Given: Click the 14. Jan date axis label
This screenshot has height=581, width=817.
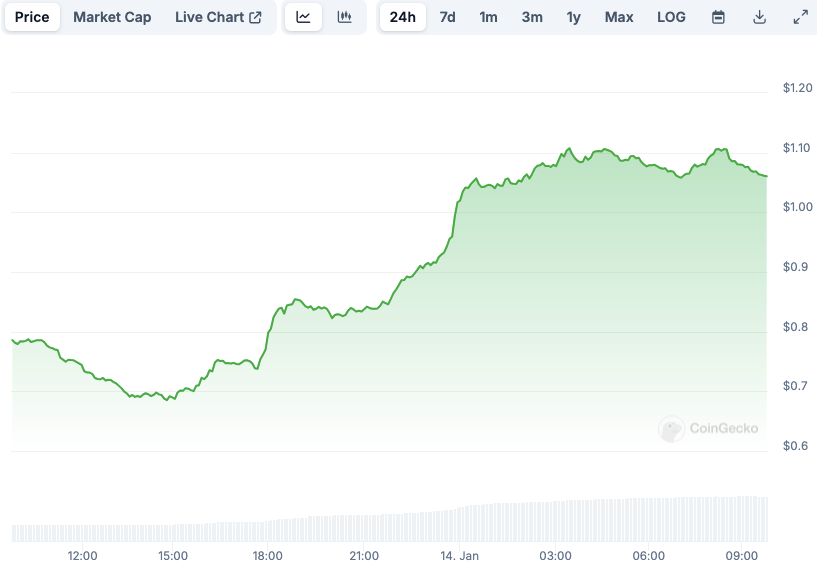Looking at the screenshot, I should pos(461,556).
